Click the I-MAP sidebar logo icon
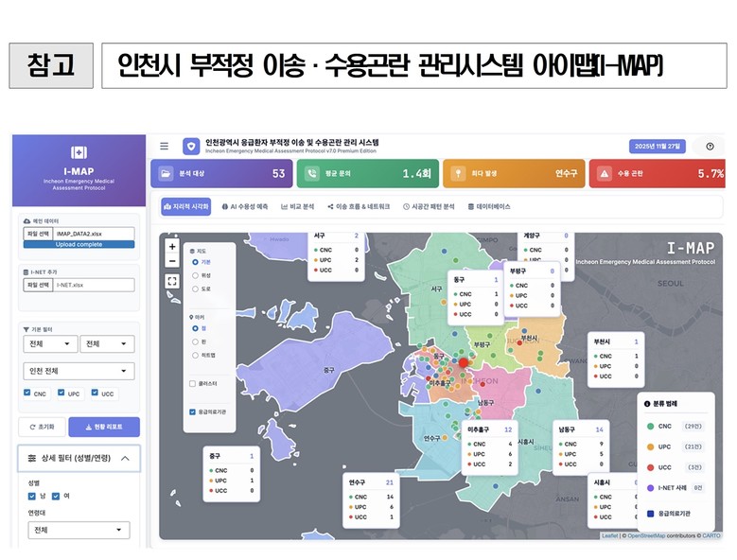This screenshot has width=737, height=560. 79,153
